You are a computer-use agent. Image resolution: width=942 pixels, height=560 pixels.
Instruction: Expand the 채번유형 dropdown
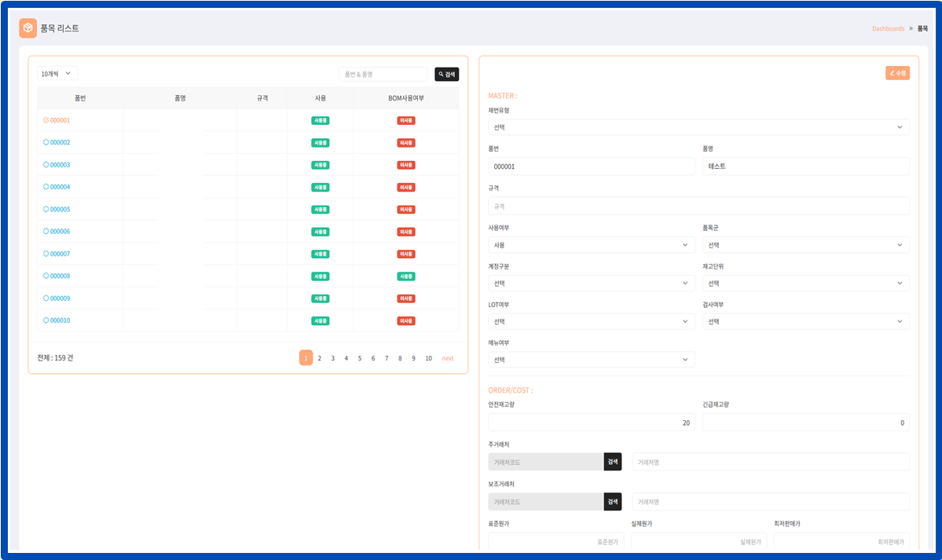[x=698, y=127]
